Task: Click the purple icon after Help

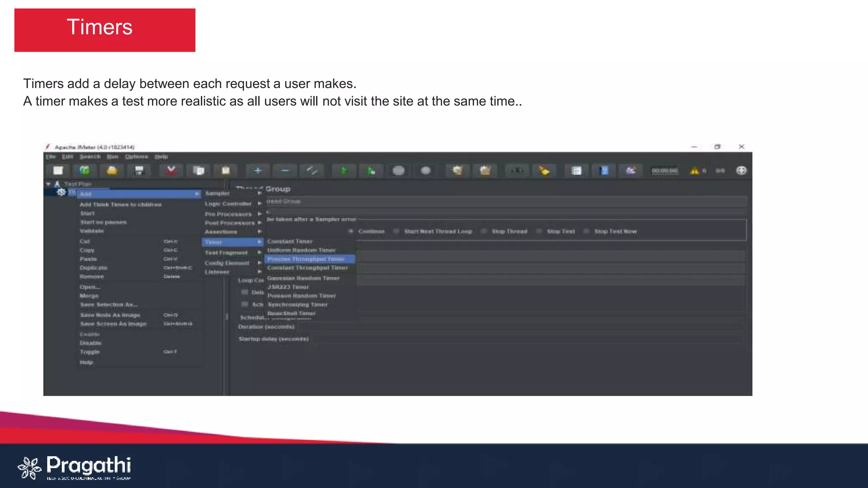Action: click(631, 171)
